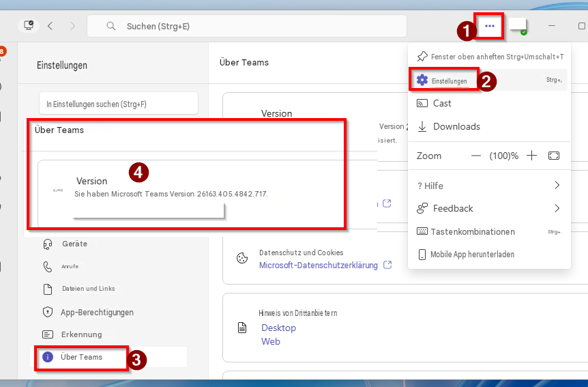
Task: Click the info icon for Über Teams
Action: [x=48, y=357]
